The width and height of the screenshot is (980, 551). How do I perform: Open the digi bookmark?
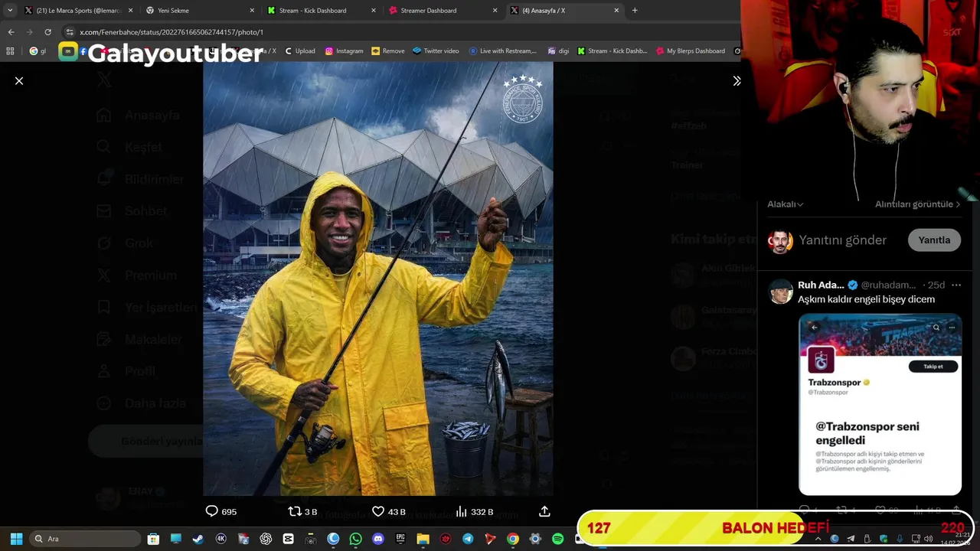558,51
